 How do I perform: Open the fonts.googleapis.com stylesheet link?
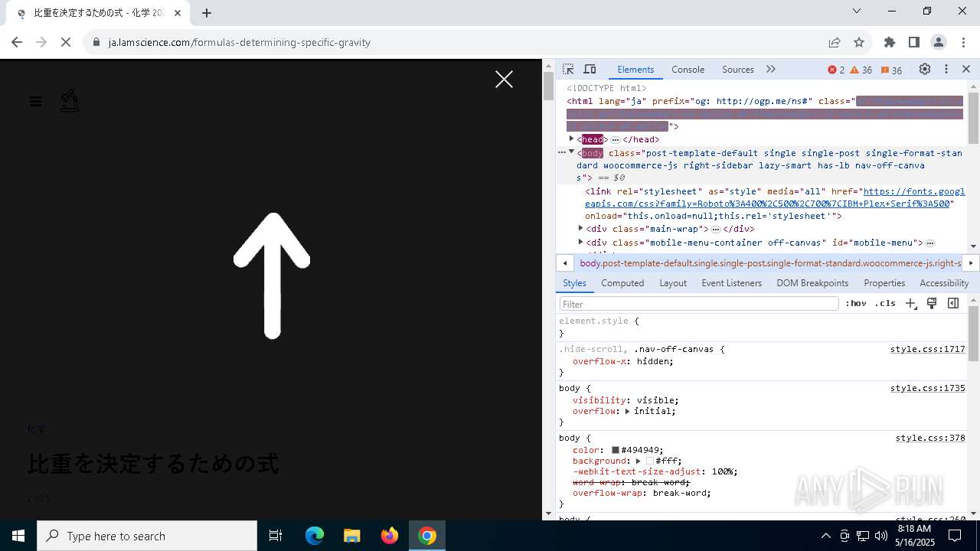pyautogui.click(x=775, y=197)
